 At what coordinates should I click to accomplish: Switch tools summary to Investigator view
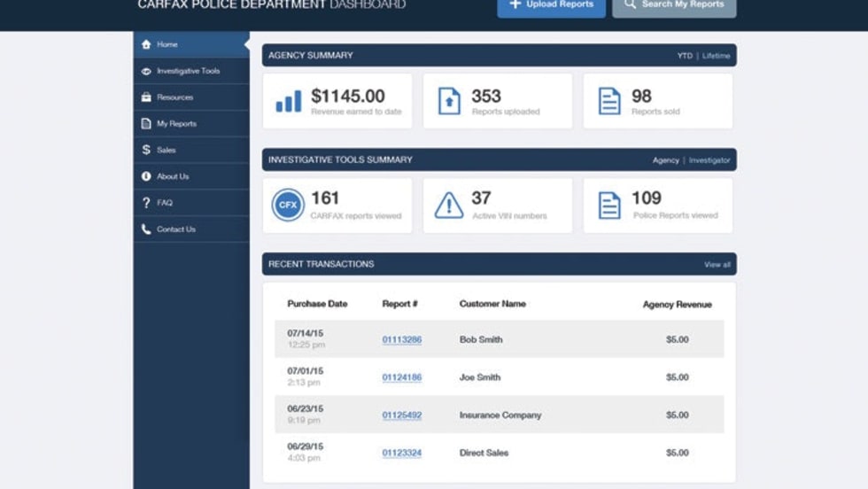tap(709, 160)
